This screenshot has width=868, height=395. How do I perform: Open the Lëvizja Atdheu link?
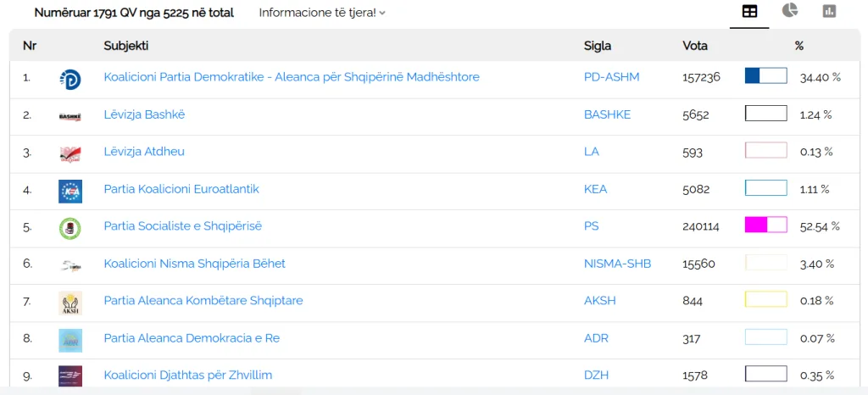[x=144, y=151]
